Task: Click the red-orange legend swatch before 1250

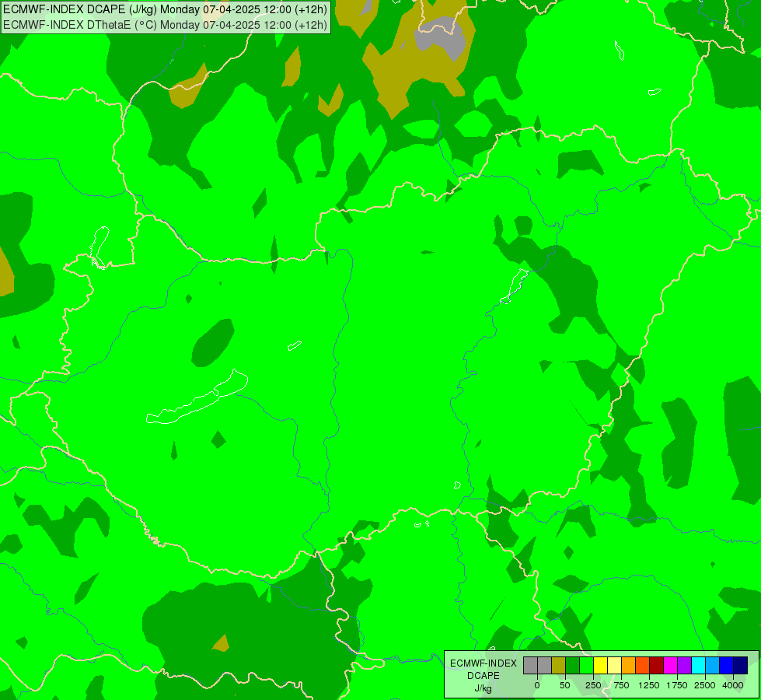Action: (643, 666)
